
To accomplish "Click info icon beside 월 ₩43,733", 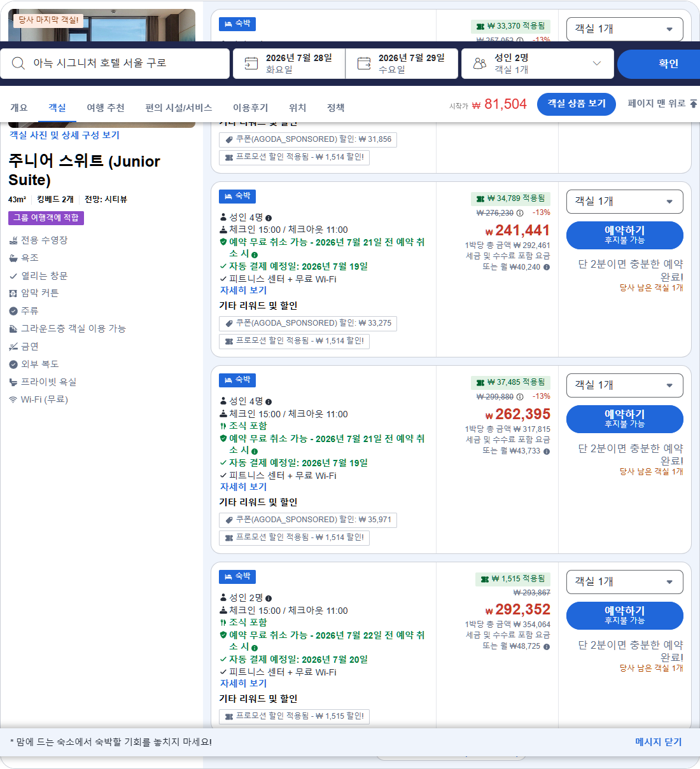I will (x=547, y=451).
